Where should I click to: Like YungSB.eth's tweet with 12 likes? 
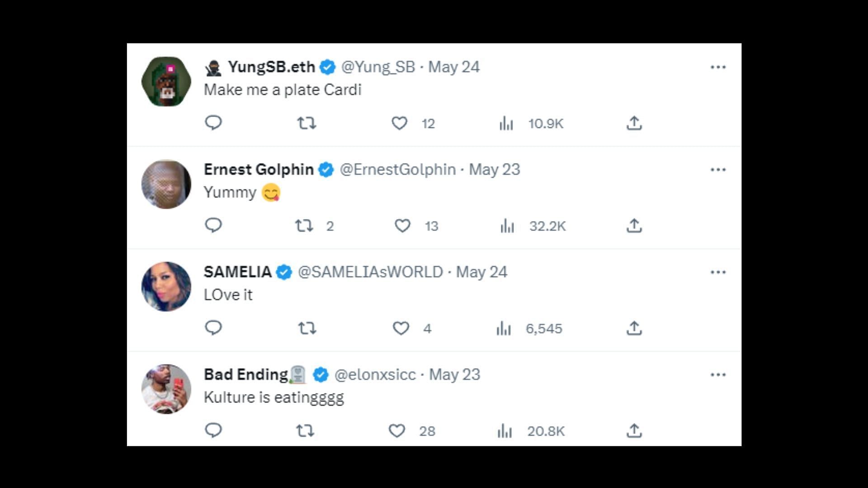click(x=399, y=123)
